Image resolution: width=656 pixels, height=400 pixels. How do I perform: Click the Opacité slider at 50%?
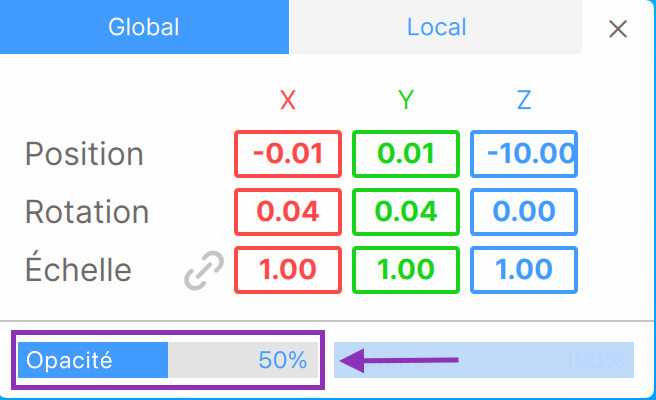point(168,360)
